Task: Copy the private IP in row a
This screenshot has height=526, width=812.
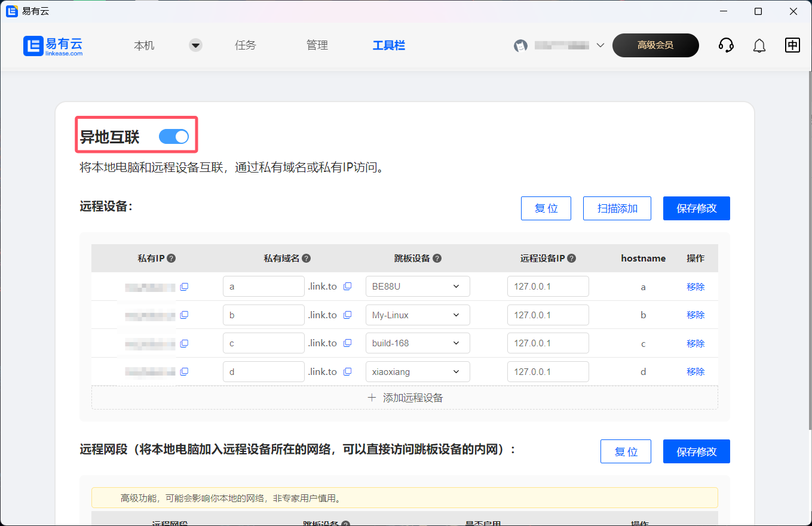Action: [184, 287]
